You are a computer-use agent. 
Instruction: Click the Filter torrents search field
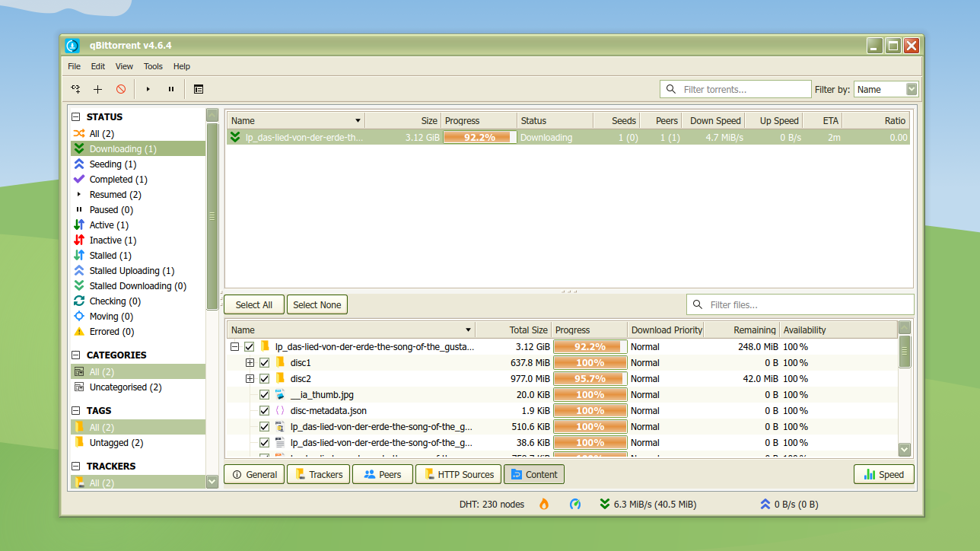coord(736,89)
